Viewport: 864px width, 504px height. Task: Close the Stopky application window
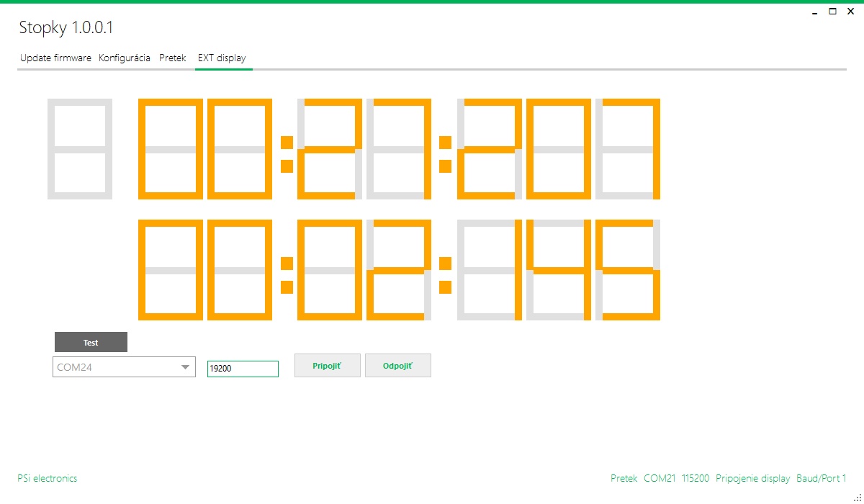850,12
